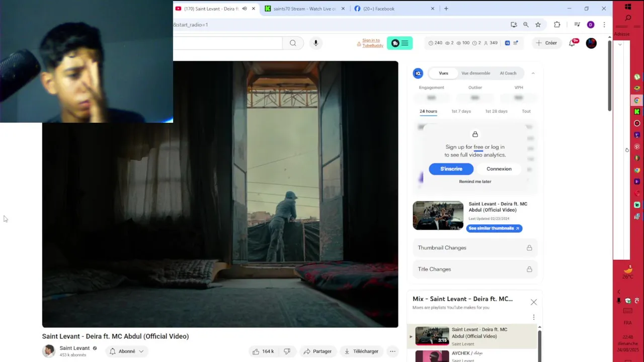This screenshot has width=644, height=362.
Task: Click the Saint Levant channel avatar
Action: tap(48, 351)
